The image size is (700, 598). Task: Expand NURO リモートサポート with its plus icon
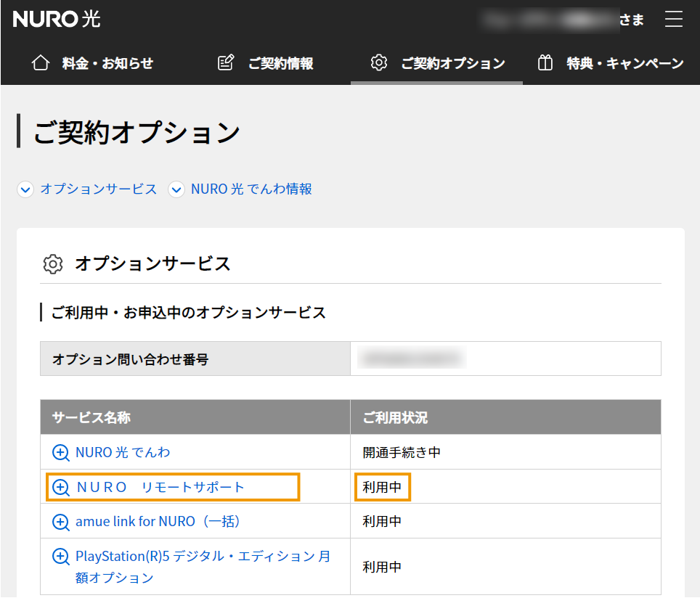tap(61, 487)
